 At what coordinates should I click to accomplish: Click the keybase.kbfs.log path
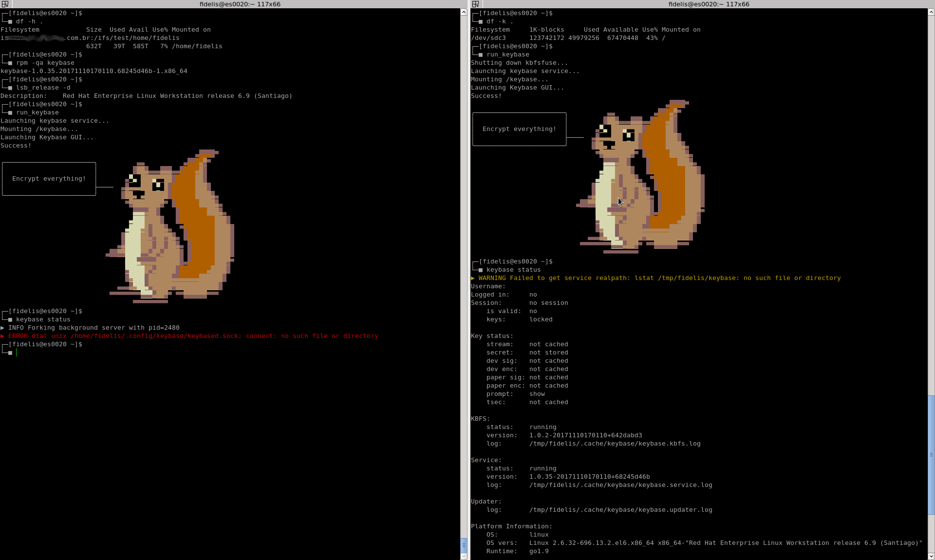pos(615,444)
